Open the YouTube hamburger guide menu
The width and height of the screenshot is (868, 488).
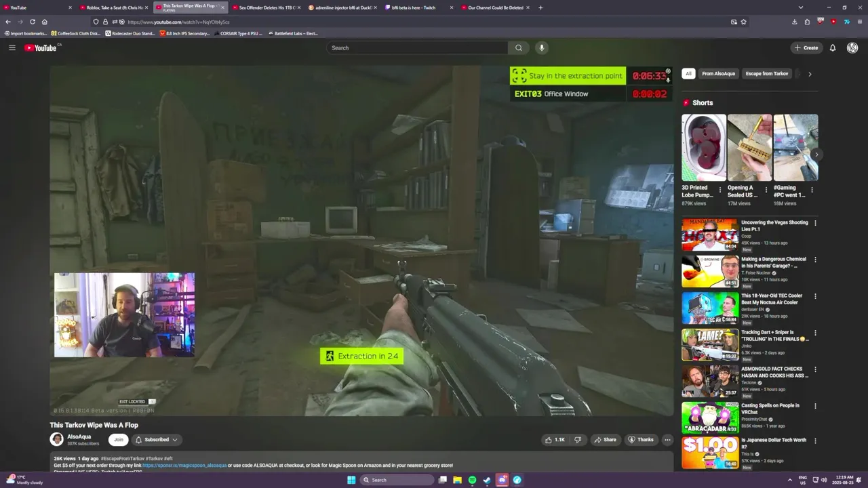point(12,47)
